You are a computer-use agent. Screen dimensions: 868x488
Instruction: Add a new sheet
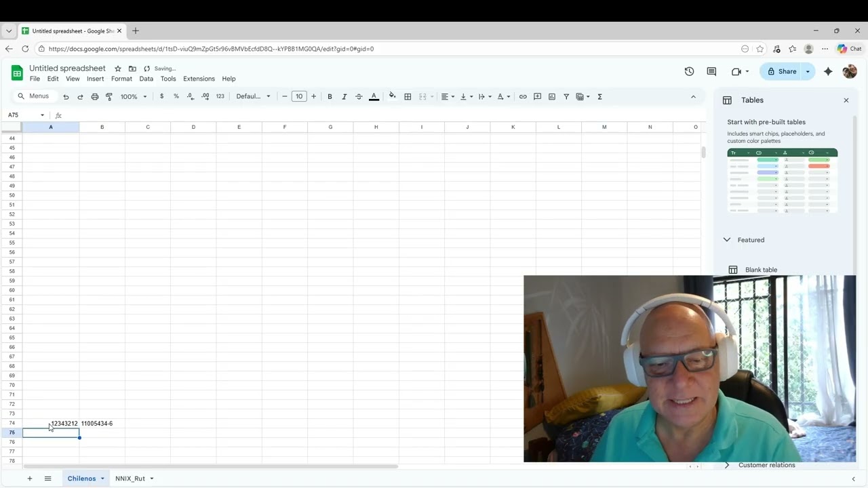[x=29, y=479]
